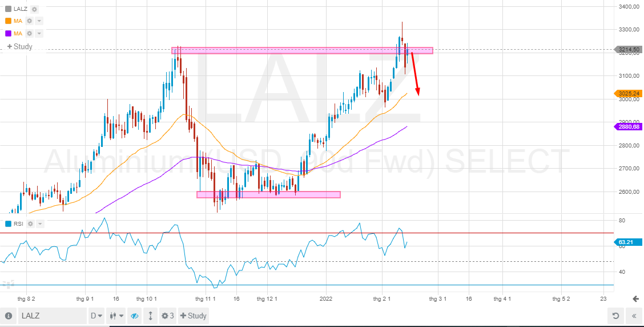
Task: Click the blue RSI color swatch
Action: [x=8, y=224]
